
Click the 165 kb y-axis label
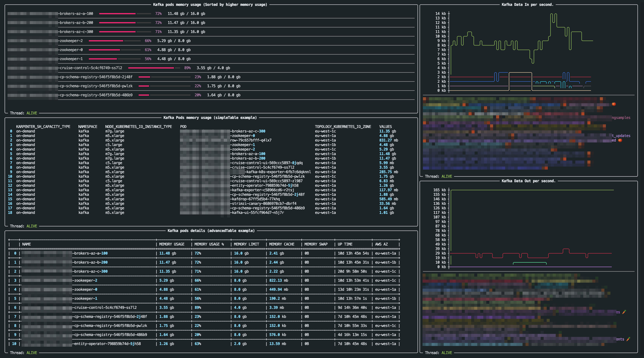(x=439, y=190)
